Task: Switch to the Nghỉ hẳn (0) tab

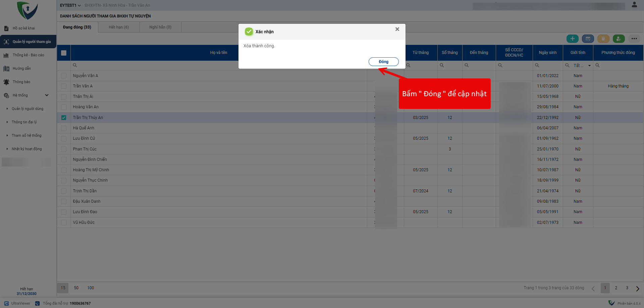Action: pos(160,27)
